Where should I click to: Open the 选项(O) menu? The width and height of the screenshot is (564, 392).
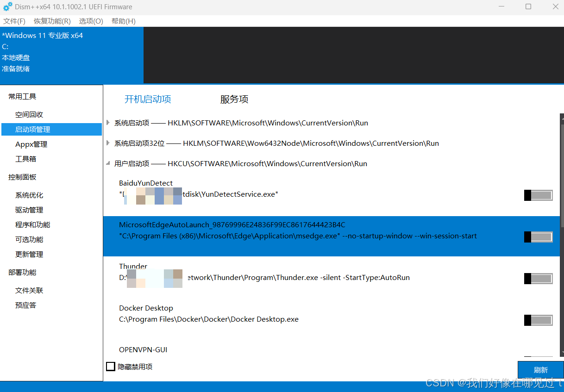pyautogui.click(x=91, y=21)
